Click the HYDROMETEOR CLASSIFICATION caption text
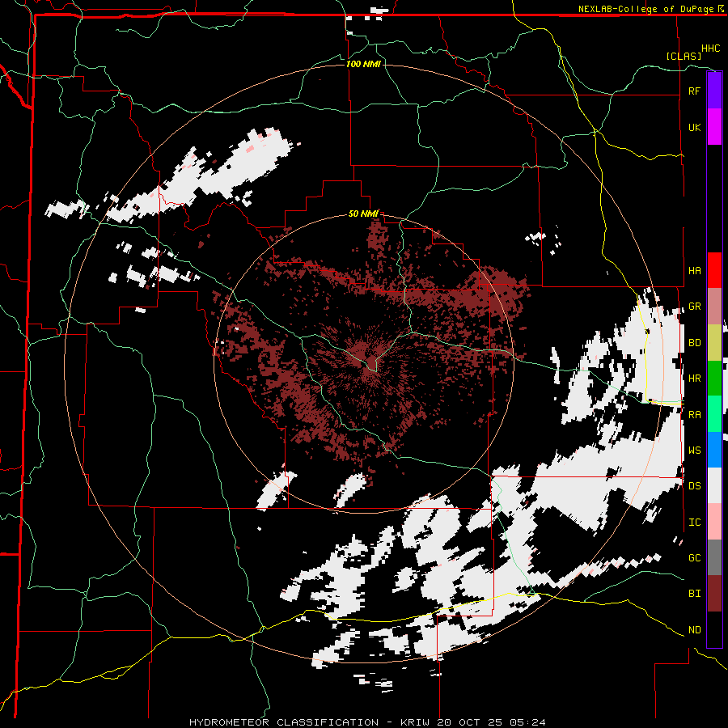This screenshot has height=728, width=728. tap(284, 722)
